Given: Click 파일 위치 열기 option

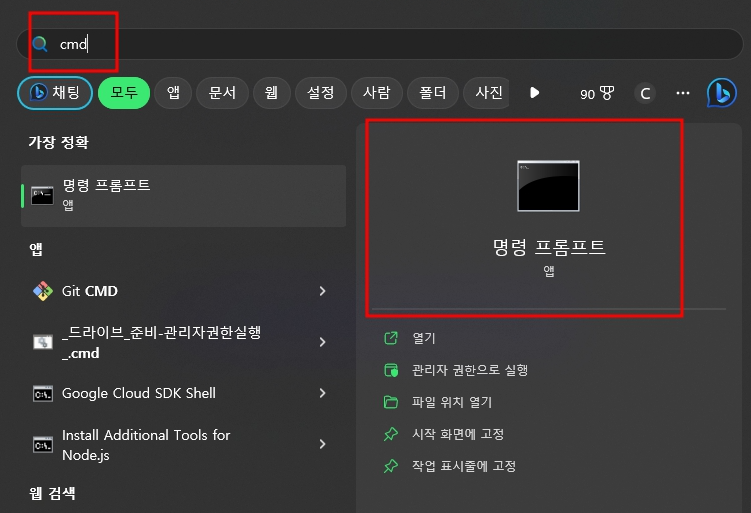Looking at the screenshot, I should tap(452, 402).
